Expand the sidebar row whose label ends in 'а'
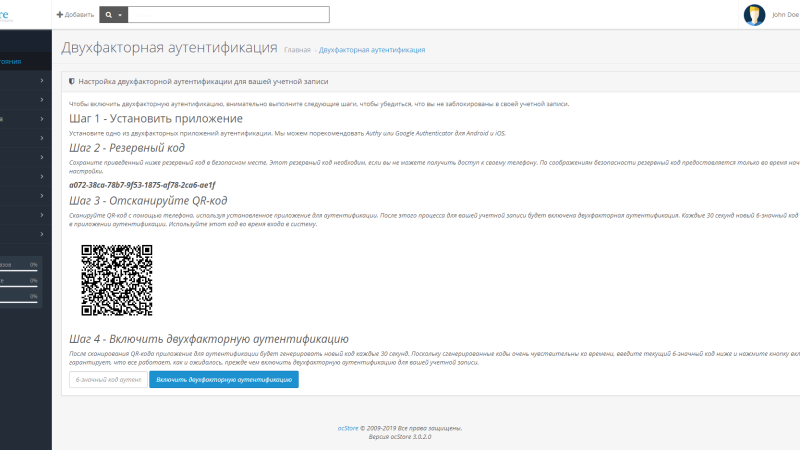Image resolution: width=800 pixels, height=450 pixels. 26,119
